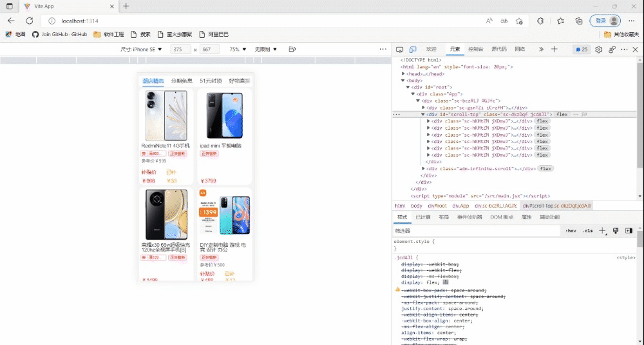The image size is (644, 345).
Task: Expand the sc-gsnTZi iCrzfH div node
Action: pyautogui.click(x=423, y=107)
